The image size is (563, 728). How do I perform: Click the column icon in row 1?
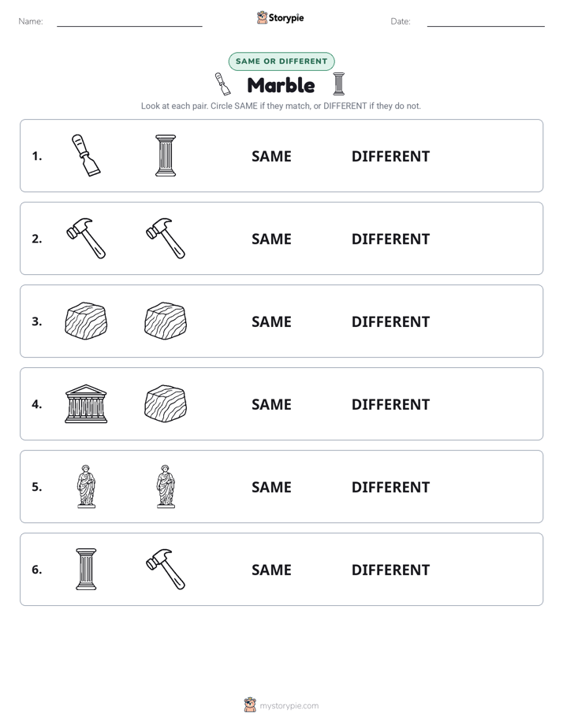pos(166,155)
